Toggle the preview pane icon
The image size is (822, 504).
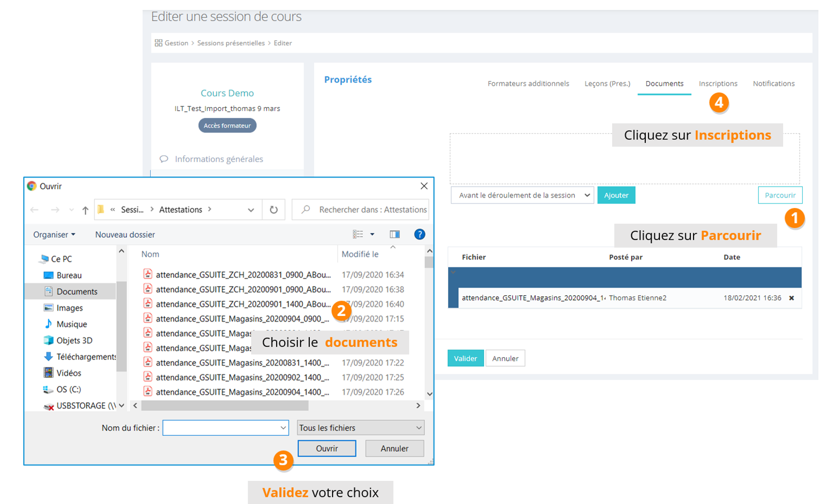click(x=394, y=234)
